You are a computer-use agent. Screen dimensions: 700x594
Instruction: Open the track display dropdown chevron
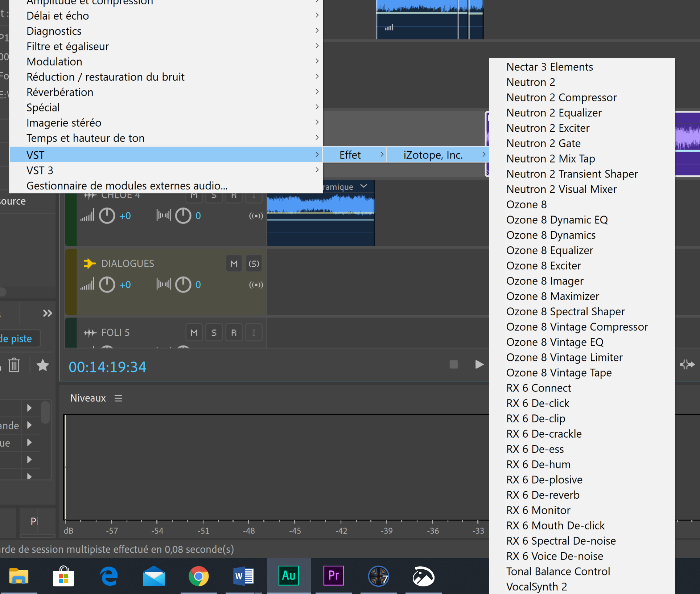click(364, 187)
